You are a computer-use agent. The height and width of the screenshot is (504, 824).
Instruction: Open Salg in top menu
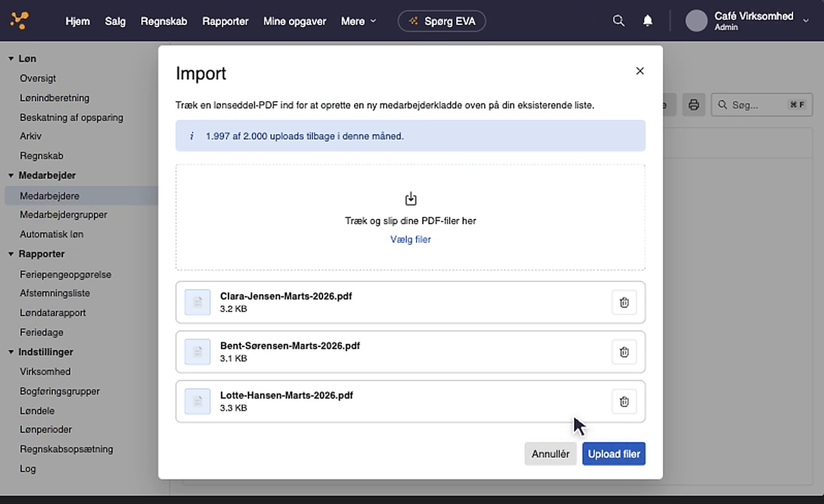(115, 21)
